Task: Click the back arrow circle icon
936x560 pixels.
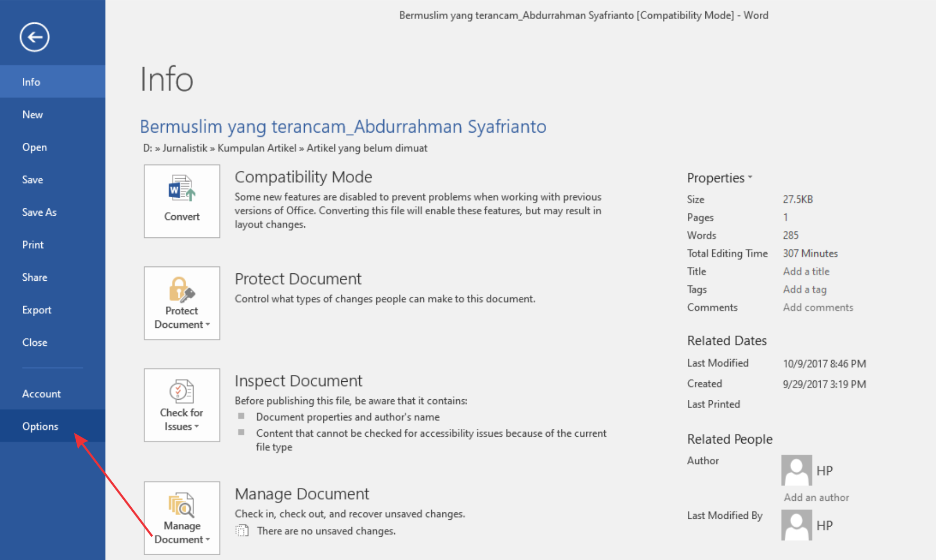Action: coord(34,37)
